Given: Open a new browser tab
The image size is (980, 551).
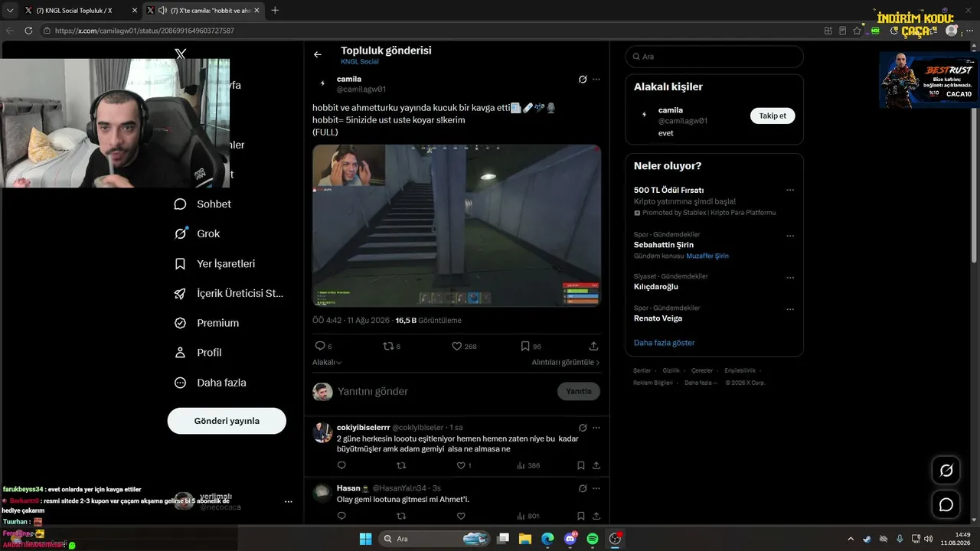Looking at the screenshot, I should click(x=275, y=11).
